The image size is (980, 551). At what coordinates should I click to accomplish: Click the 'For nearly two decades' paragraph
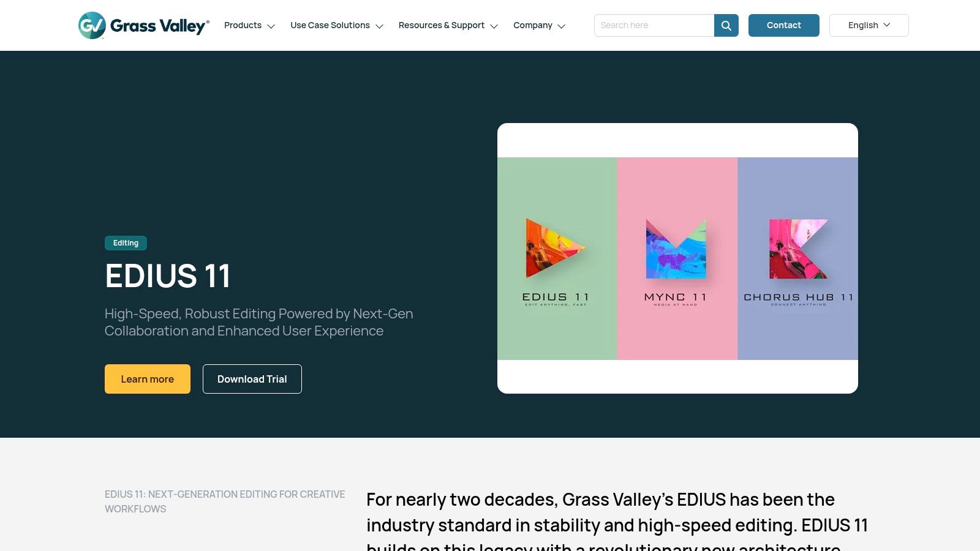tap(617, 520)
